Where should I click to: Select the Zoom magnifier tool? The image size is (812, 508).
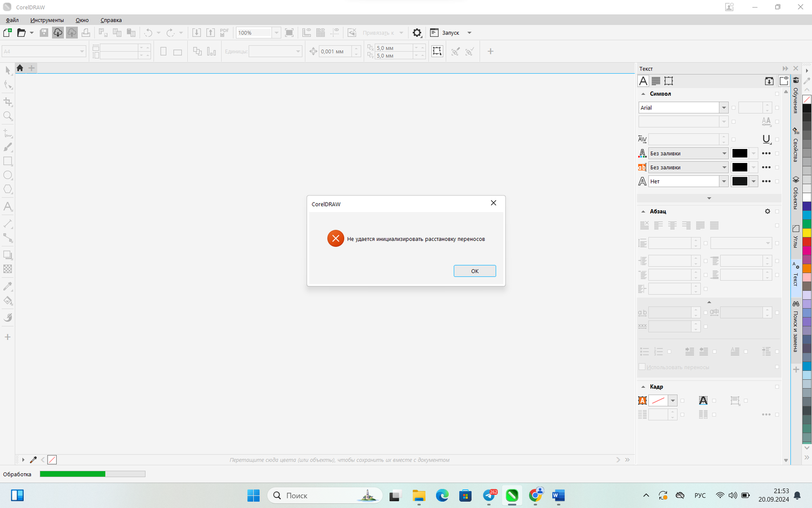tap(8, 116)
